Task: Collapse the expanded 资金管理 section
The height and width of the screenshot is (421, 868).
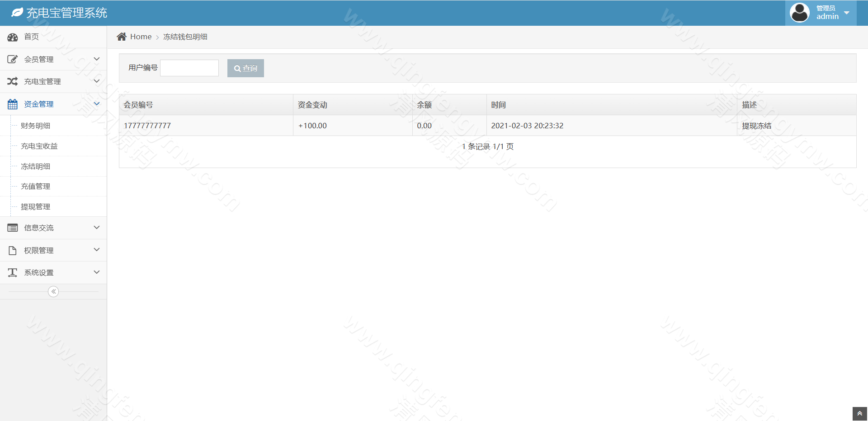Action: 96,103
